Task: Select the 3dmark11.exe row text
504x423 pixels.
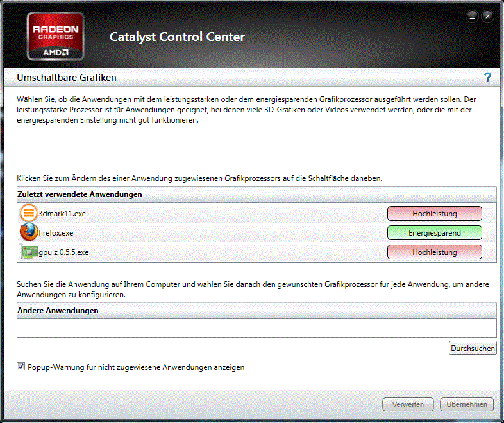Action: coord(62,214)
